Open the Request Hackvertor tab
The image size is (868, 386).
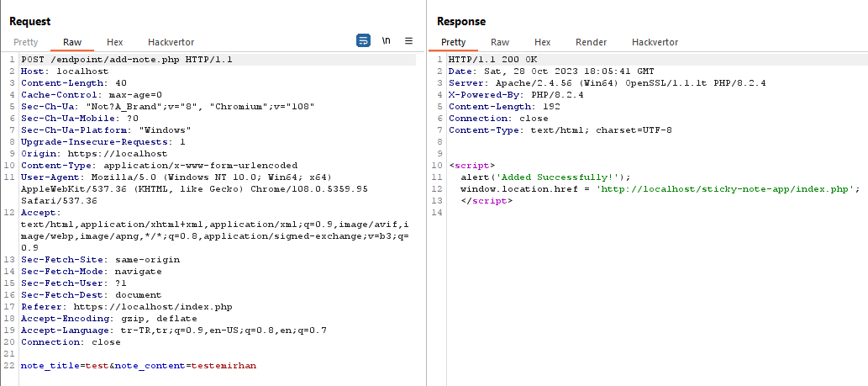tap(171, 42)
